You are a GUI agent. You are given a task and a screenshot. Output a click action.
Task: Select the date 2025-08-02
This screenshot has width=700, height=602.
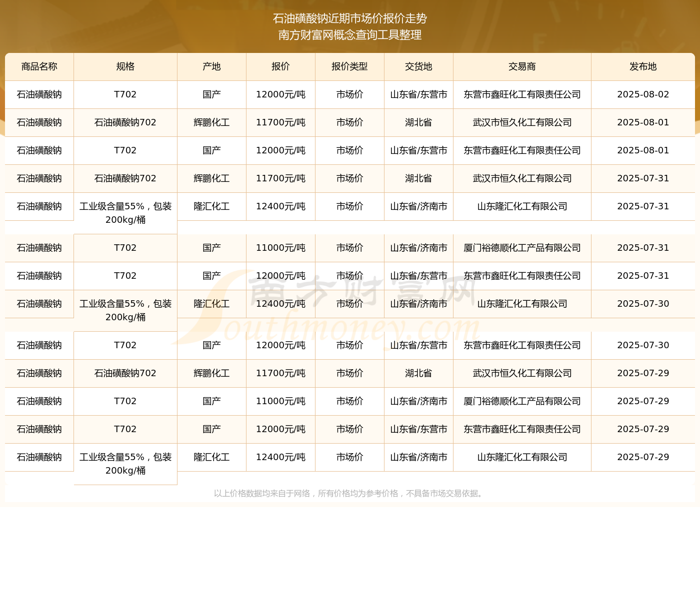click(x=643, y=94)
